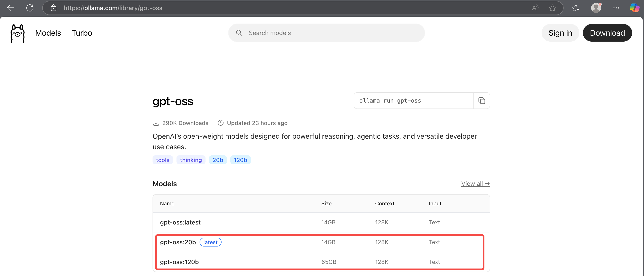Viewport: 644px width, 276px height.
Task: Click the Context column header
Action: coord(384,204)
